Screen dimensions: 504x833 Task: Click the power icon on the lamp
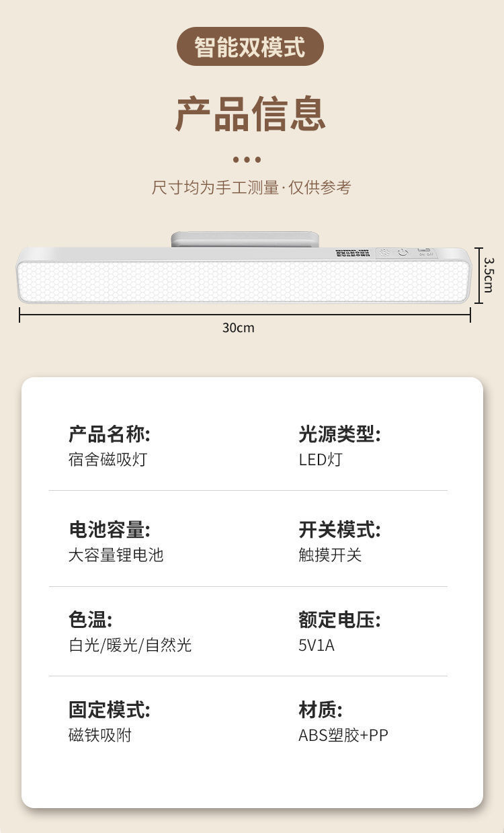pyautogui.click(x=402, y=253)
